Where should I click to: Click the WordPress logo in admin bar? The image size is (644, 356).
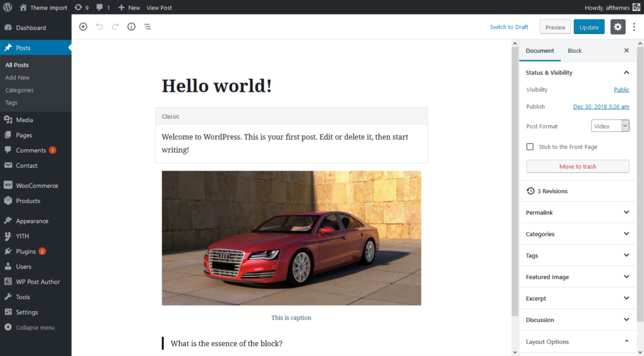[8, 8]
